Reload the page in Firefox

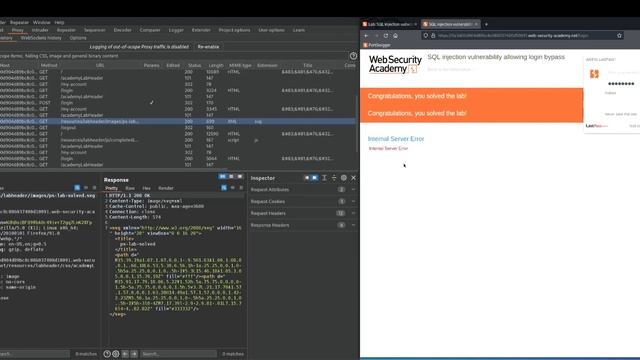tap(386, 36)
